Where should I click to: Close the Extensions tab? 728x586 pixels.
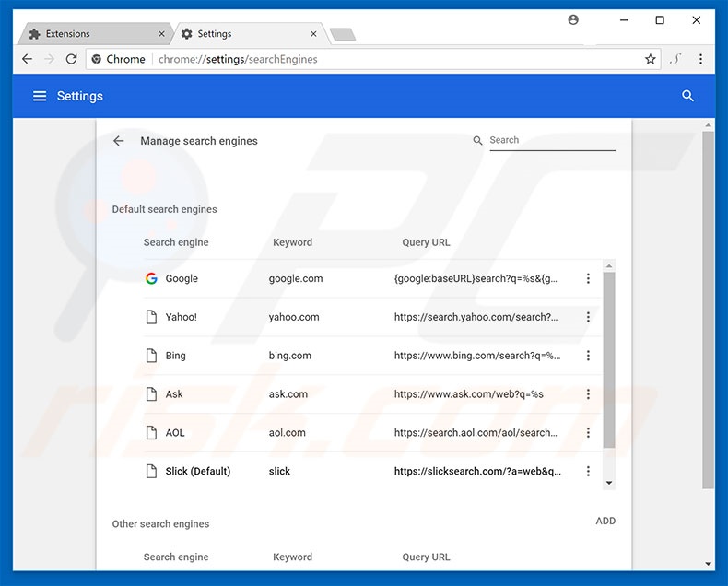(x=161, y=34)
